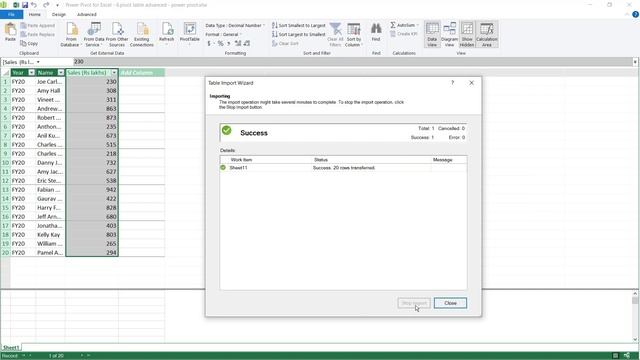Open the Year column filter dropdown
Image resolution: width=640 pixels, height=360 pixels.
point(31,73)
